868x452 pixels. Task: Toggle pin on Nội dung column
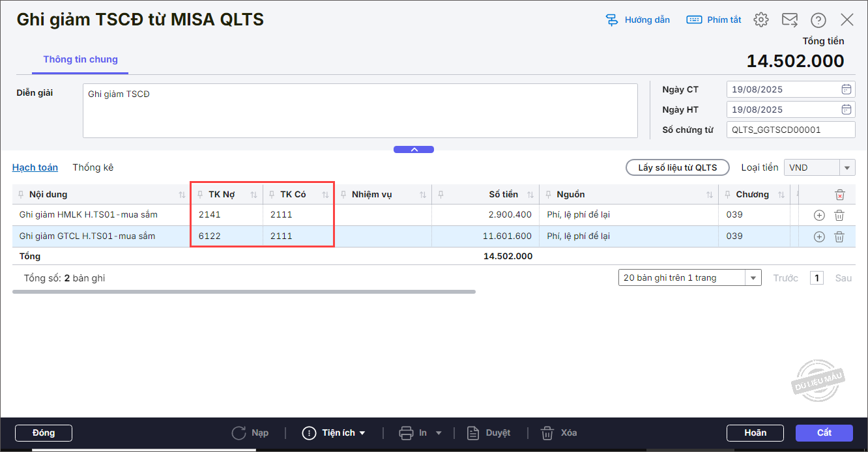click(x=22, y=195)
